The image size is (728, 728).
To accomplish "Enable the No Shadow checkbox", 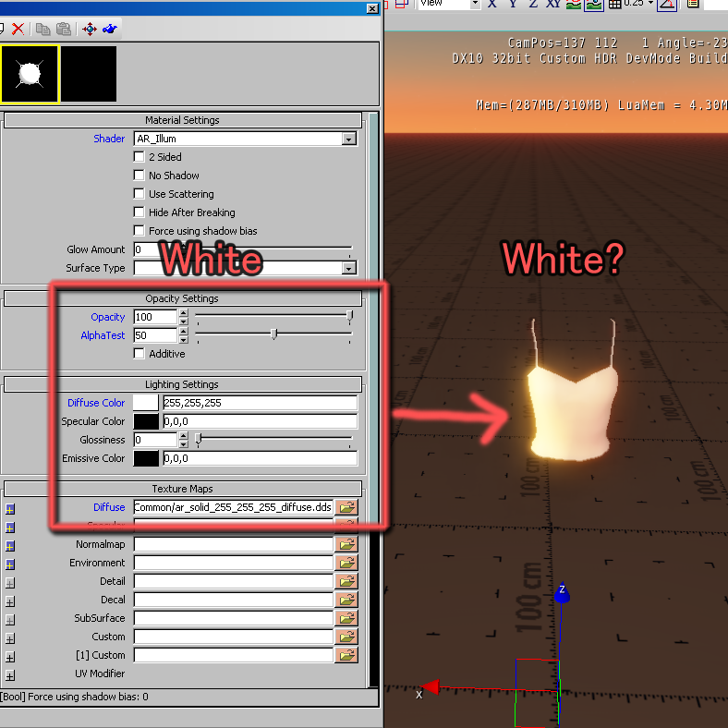I will click(x=139, y=175).
